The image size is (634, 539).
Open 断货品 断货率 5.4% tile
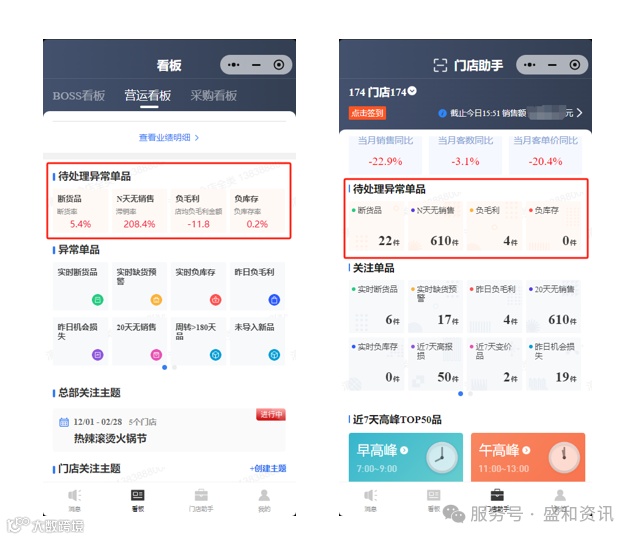click(80, 211)
